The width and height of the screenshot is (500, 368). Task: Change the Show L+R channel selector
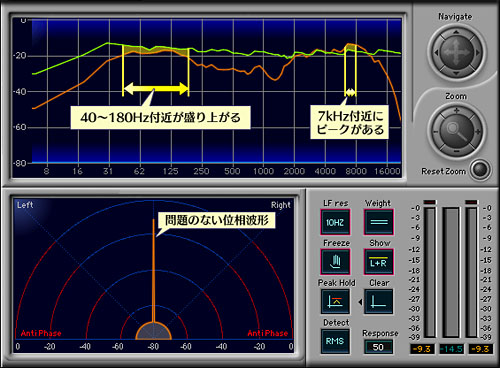coord(379,262)
